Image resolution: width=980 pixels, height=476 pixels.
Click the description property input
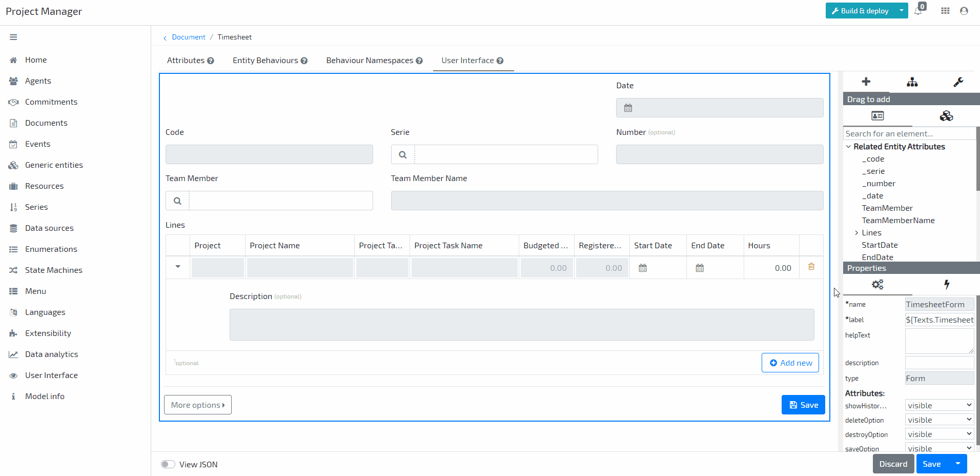tap(940, 363)
